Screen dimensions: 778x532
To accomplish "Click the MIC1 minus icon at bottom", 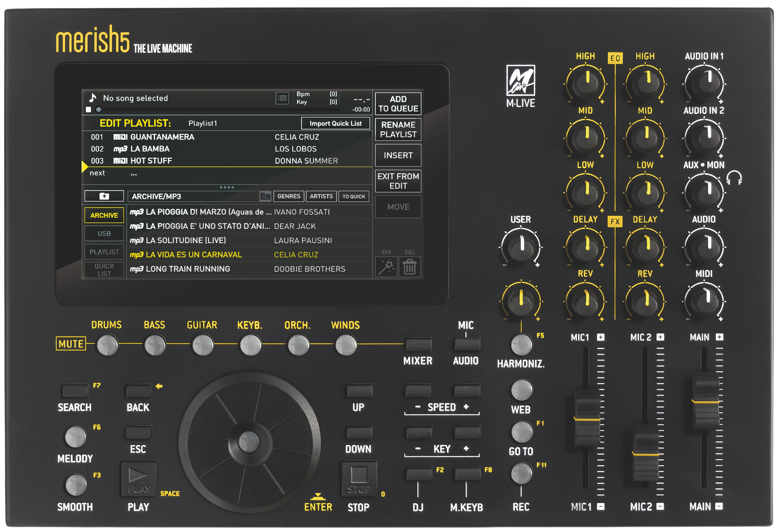I will 601,506.
